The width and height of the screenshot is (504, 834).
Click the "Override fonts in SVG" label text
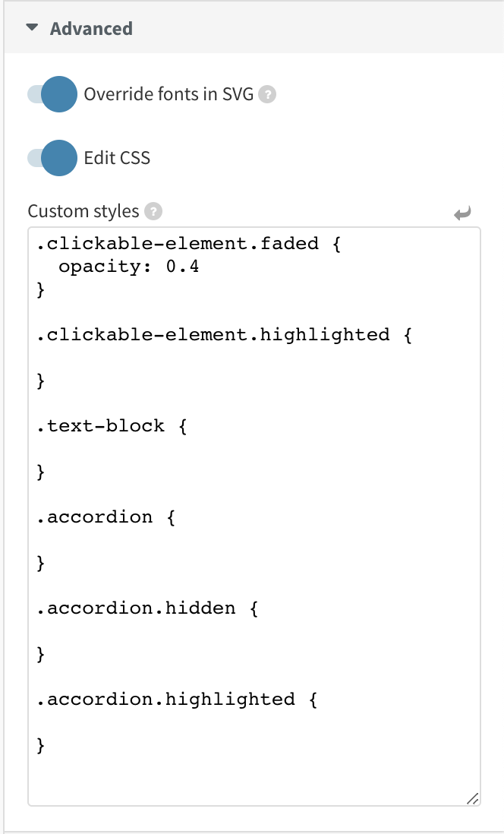(x=169, y=94)
